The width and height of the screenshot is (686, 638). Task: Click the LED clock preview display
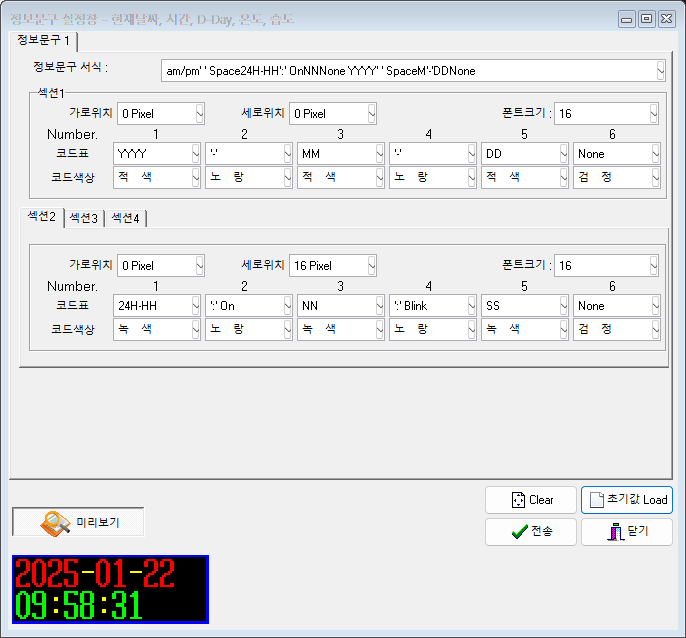pyautogui.click(x=109, y=590)
